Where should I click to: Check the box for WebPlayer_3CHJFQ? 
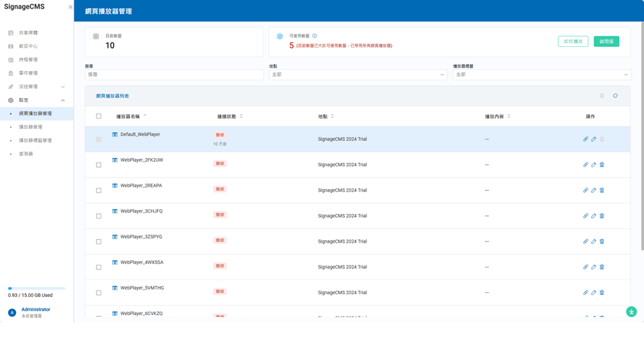coord(99,216)
